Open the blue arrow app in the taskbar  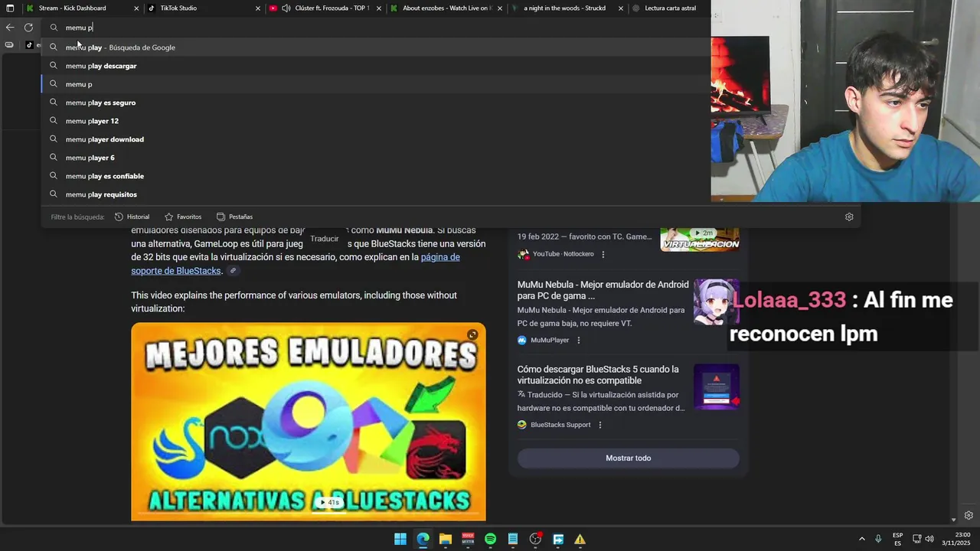coord(558,539)
